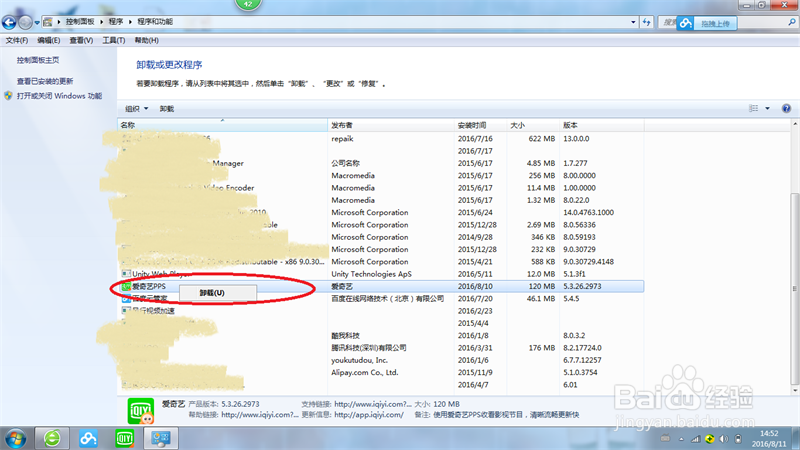
Task: Open 打开或关闭 Windows 功能 link
Action: (59, 95)
